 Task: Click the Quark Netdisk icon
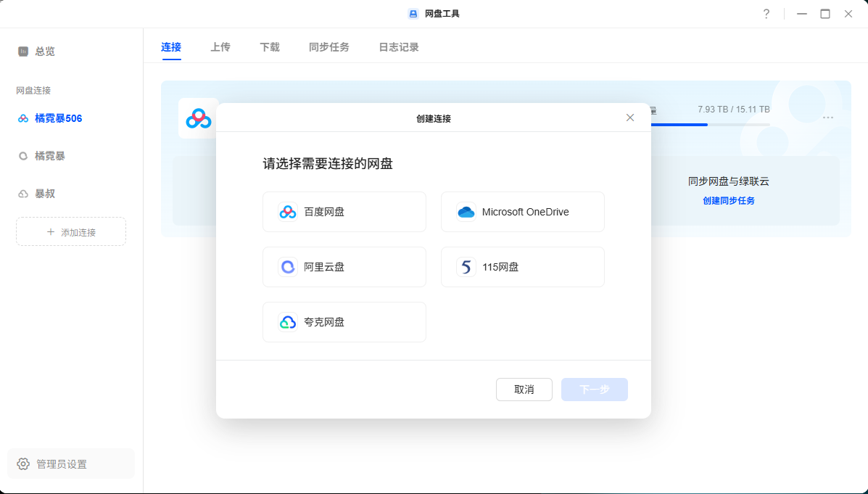click(287, 322)
